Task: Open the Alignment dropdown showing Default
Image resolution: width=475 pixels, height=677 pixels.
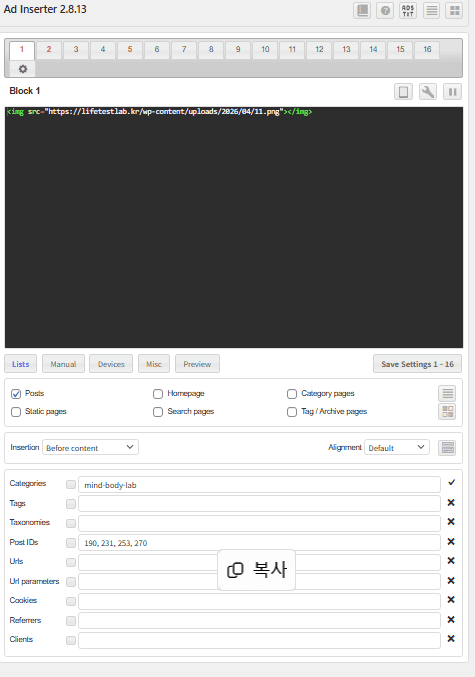Action: tap(396, 447)
